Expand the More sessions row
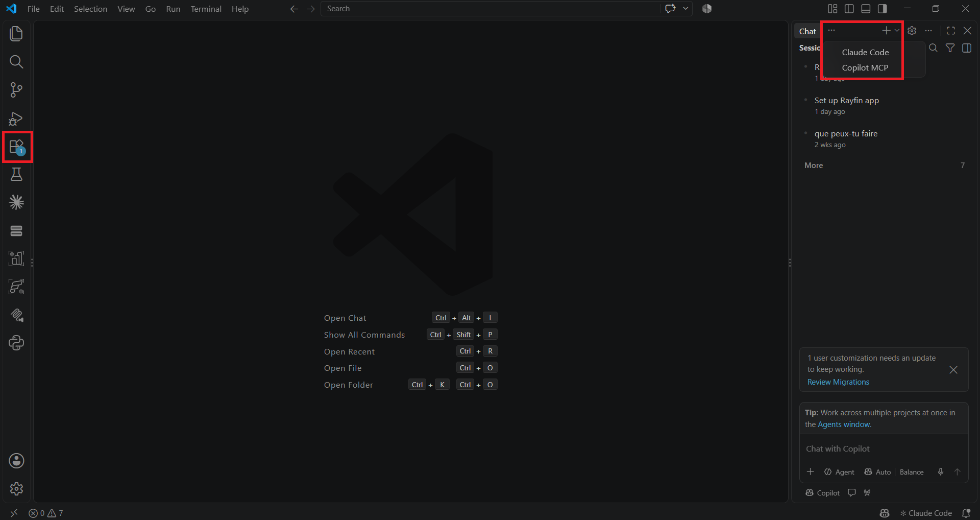This screenshot has height=520, width=980. click(x=884, y=166)
